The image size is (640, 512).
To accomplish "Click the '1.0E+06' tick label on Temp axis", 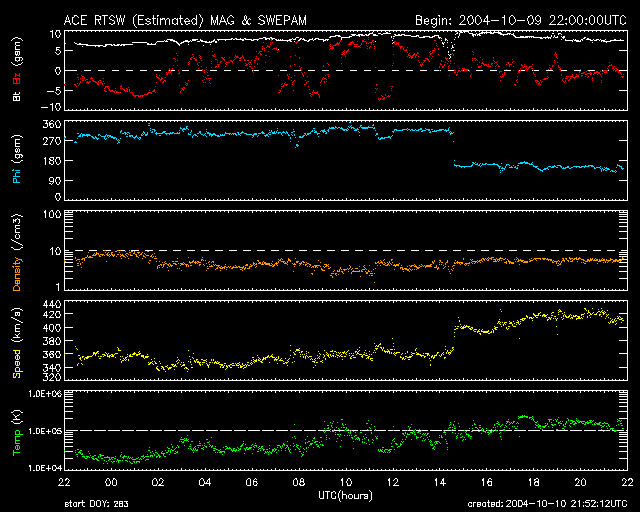I will click(45, 394).
